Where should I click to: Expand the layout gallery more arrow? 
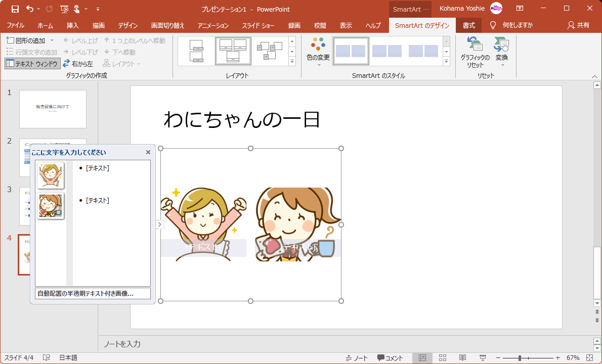tap(292, 62)
